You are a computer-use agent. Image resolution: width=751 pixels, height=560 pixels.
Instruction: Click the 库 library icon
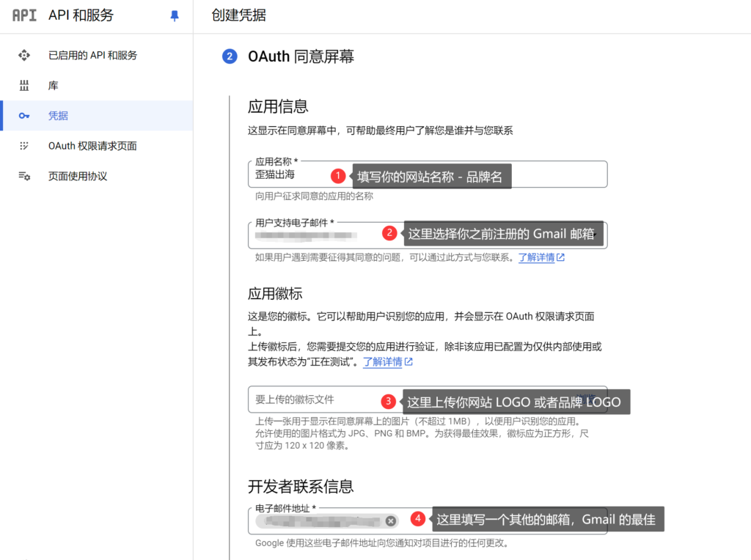(24, 86)
